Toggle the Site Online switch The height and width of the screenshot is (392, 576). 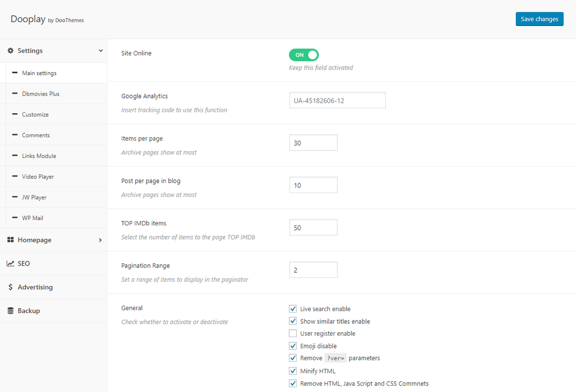coord(304,55)
